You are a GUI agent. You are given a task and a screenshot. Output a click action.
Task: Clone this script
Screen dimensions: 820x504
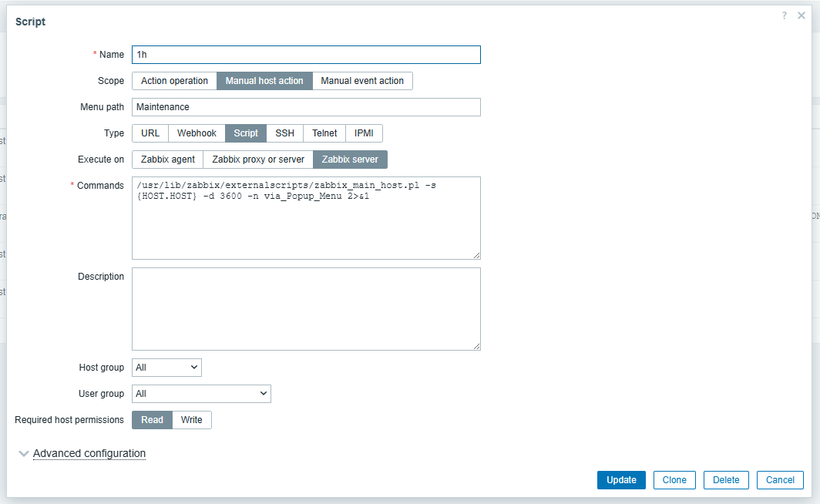[674, 480]
